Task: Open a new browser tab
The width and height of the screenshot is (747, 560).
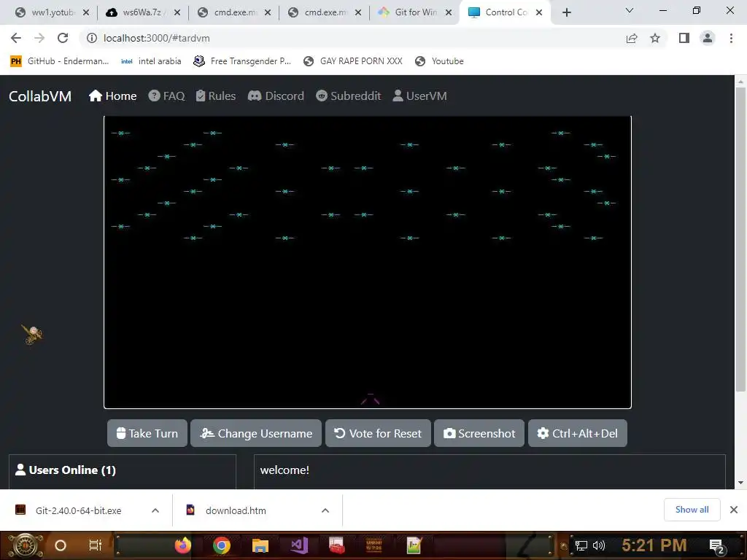Action: click(x=566, y=12)
